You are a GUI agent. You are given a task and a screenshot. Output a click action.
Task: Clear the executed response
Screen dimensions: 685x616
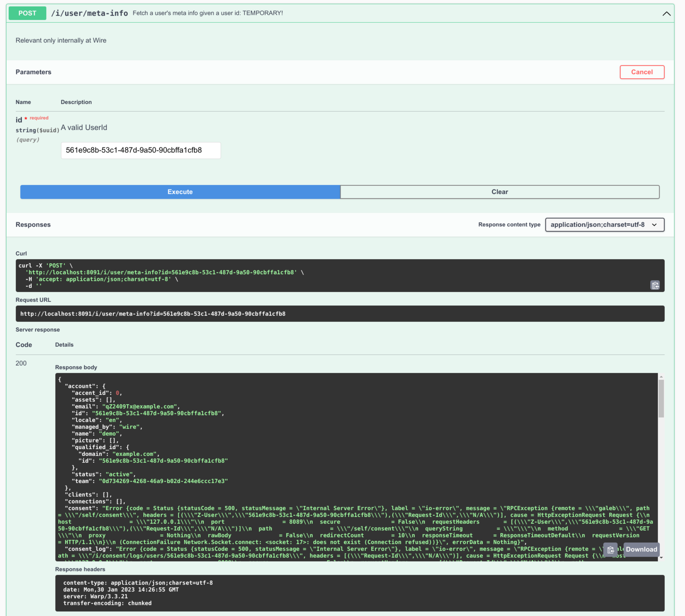tap(499, 192)
